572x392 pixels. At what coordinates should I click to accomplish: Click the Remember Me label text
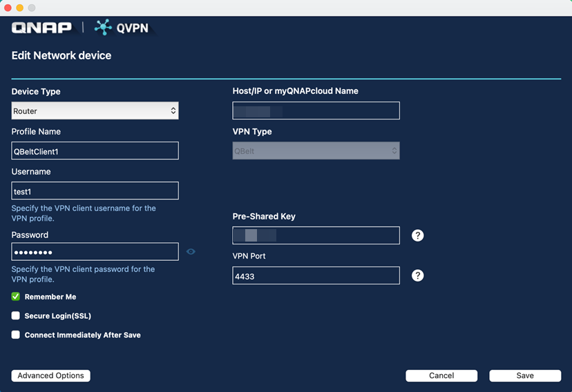50,297
